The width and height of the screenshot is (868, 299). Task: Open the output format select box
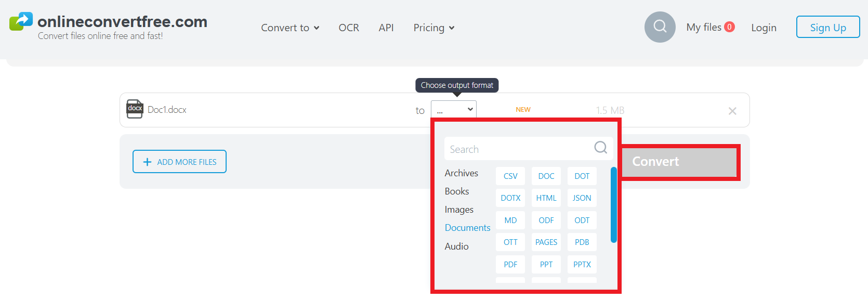click(454, 110)
